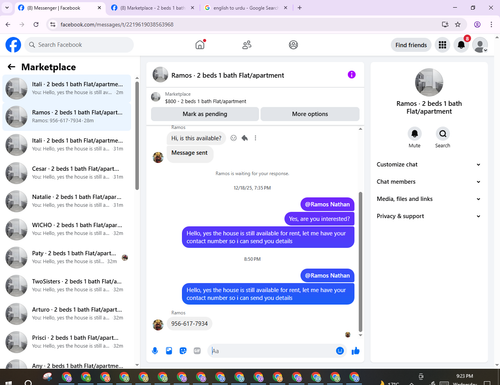Open Chrome profile icon
This screenshot has width=500, height=385.
[477, 24]
